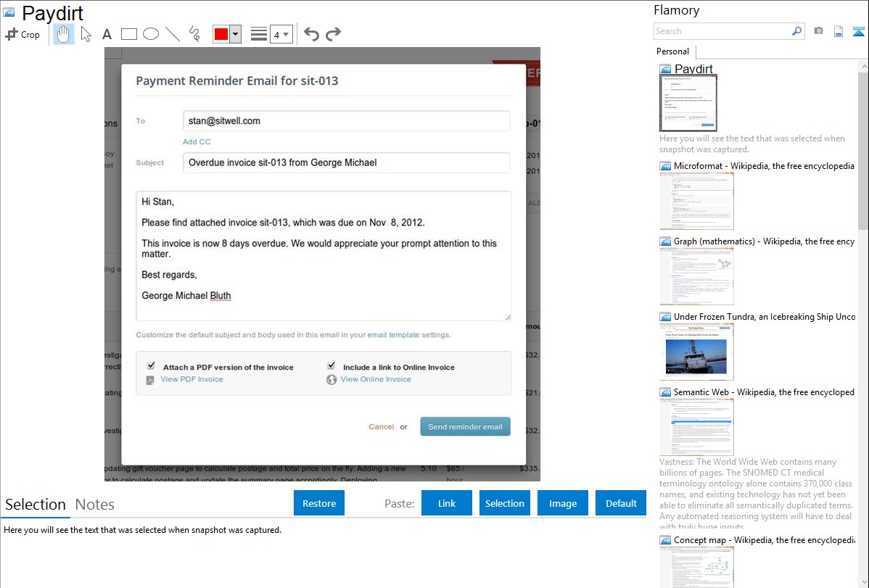Open the line thickness dropdown

pos(281,34)
